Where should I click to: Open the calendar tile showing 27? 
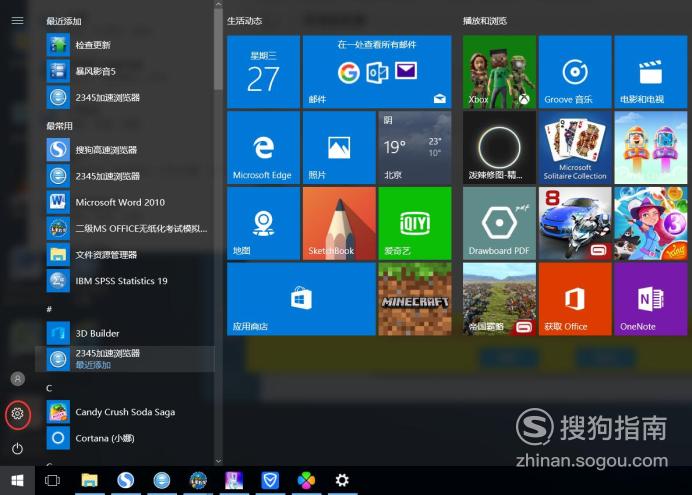(x=263, y=71)
